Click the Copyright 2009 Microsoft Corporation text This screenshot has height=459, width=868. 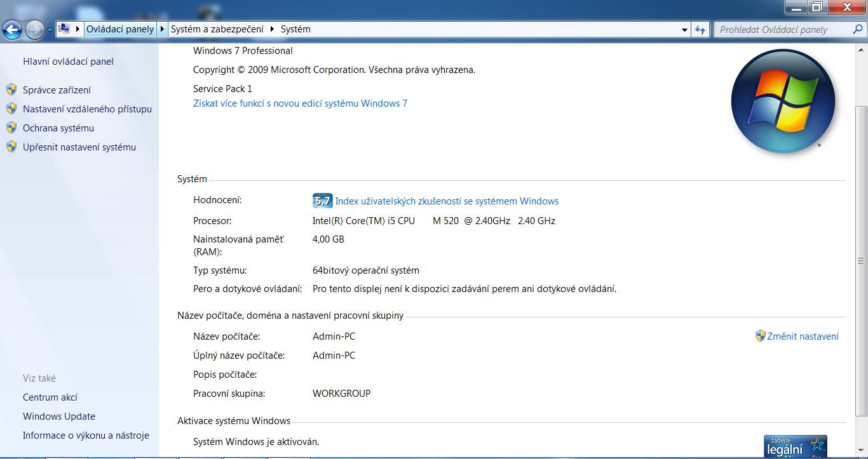[x=334, y=70]
